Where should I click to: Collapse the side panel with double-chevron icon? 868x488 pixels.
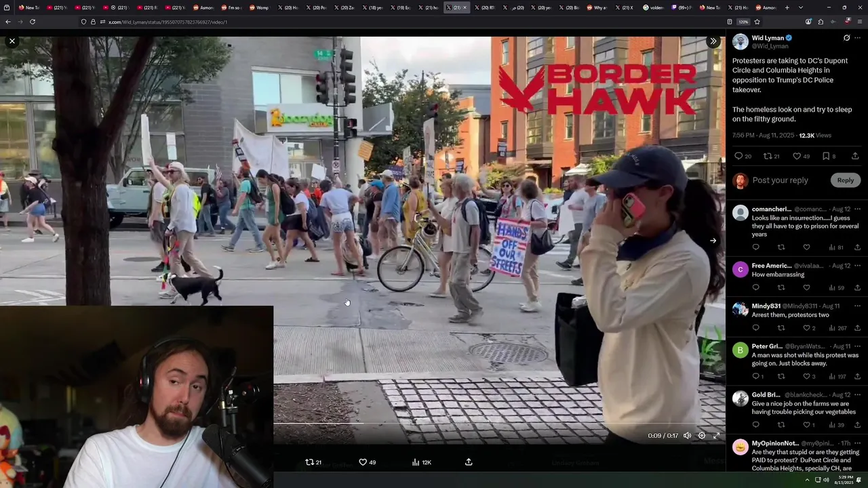[x=713, y=41]
